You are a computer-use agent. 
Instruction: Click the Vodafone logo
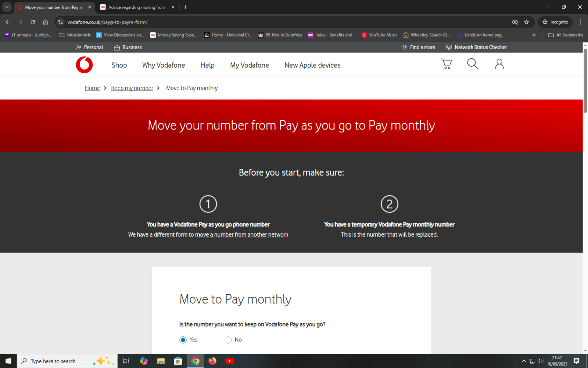[x=84, y=65]
